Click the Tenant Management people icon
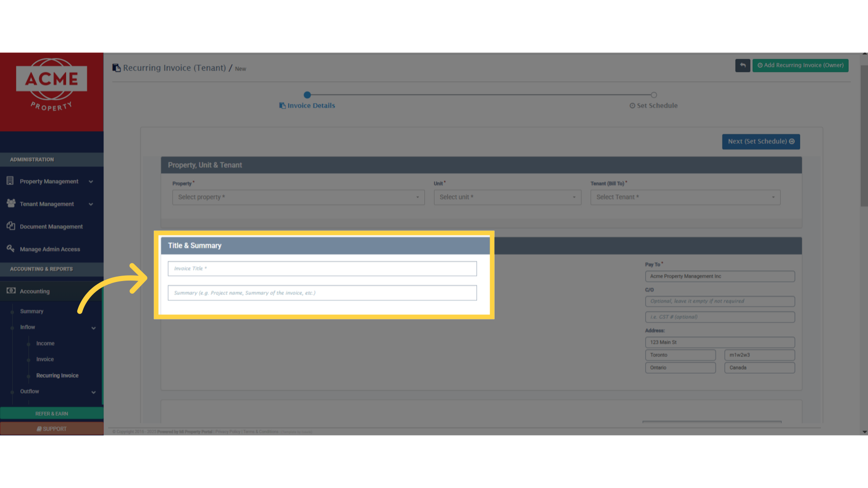 tap(11, 203)
